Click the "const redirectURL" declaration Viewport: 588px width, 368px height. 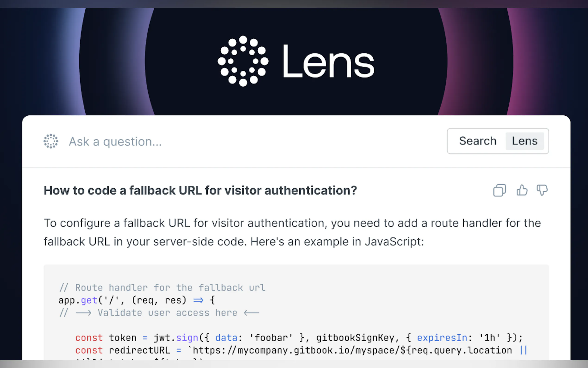click(122, 351)
